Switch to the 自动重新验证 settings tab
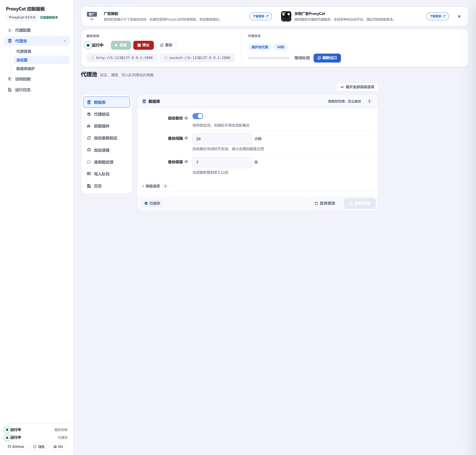 coord(106,138)
